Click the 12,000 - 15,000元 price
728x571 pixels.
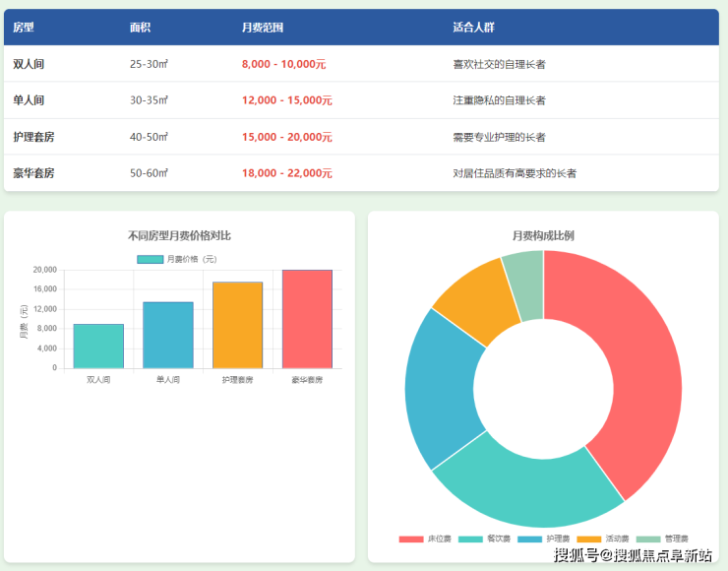286,100
